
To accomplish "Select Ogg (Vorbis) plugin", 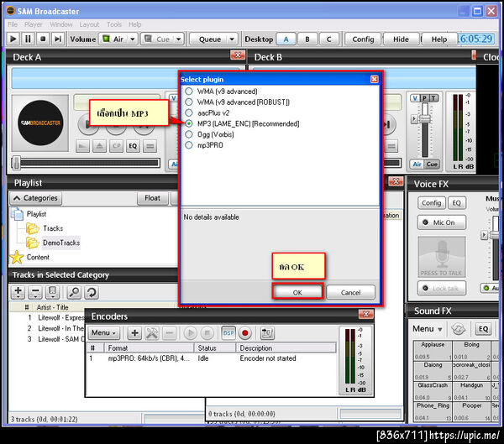I will 210,134.
